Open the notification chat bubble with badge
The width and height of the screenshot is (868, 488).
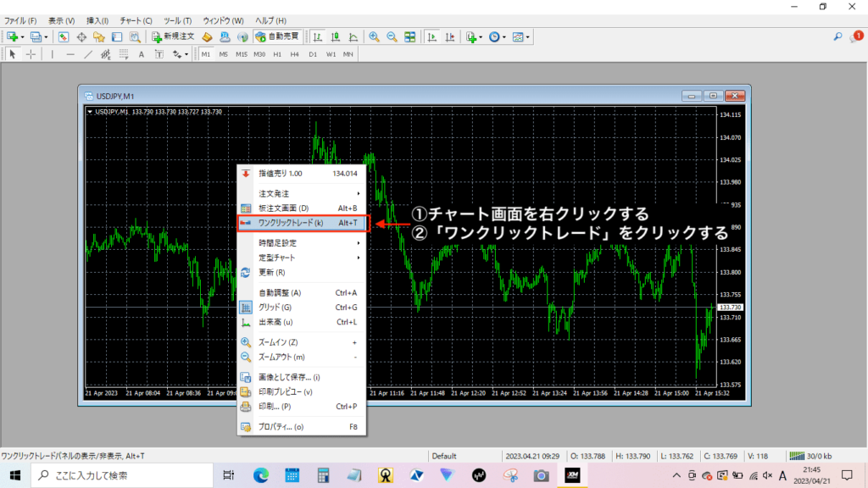coord(856,36)
